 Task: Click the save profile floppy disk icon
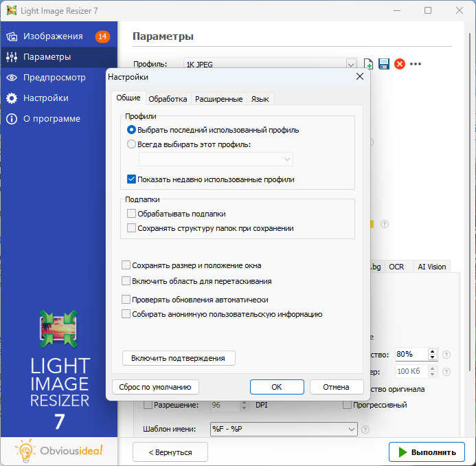tap(384, 64)
